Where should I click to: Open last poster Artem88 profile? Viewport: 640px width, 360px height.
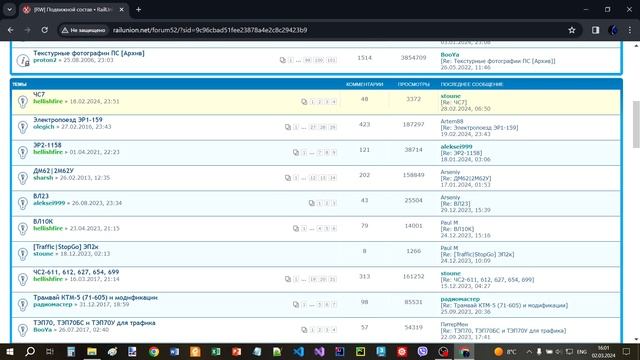point(452,121)
